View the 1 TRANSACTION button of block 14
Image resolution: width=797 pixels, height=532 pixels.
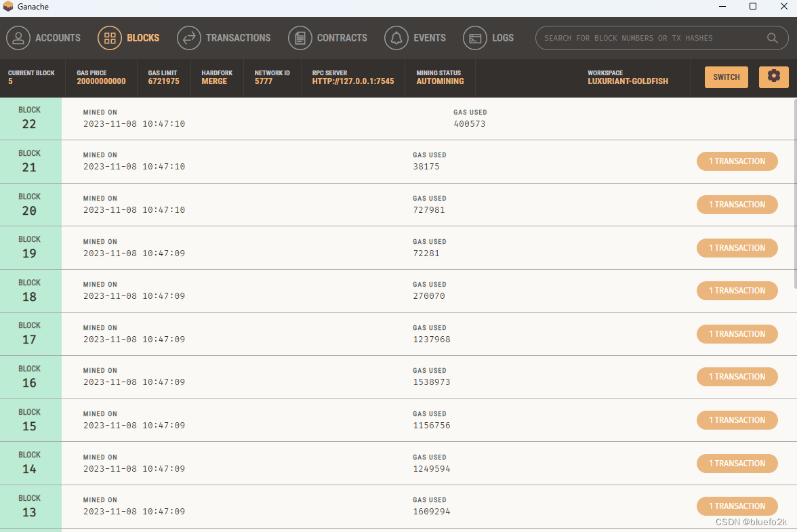737,464
